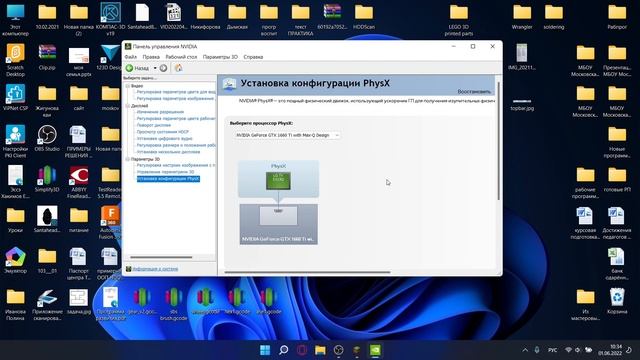Select Просмотр состояния HDCP task

coord(162,132)
